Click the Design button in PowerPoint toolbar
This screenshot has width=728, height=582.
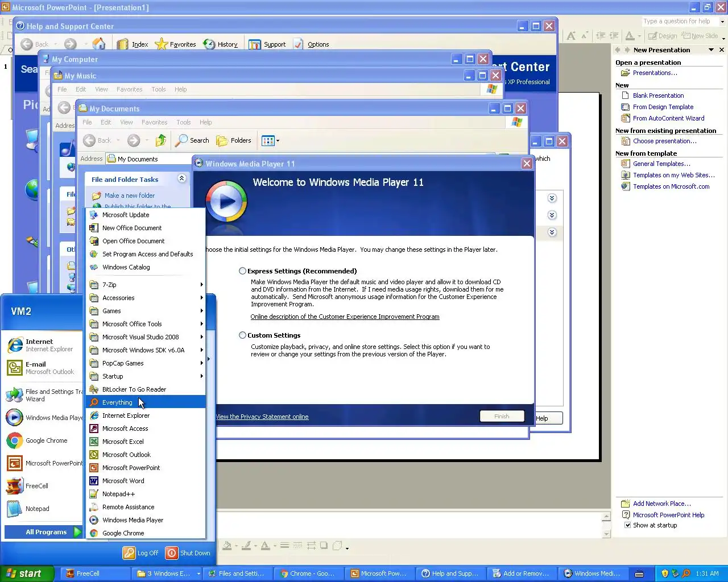point(662,35)
